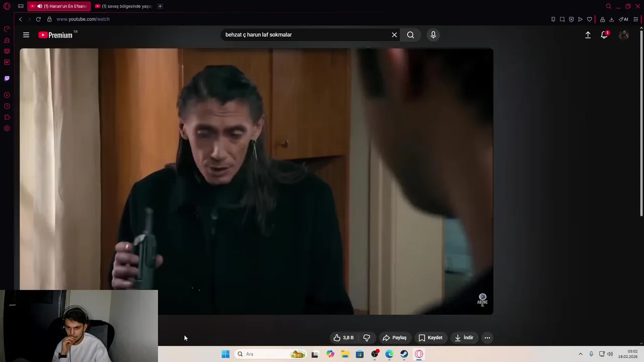This screenshot has width=644, height=362.
Task: Click Paylaş share button
Action: pos(394,338)
